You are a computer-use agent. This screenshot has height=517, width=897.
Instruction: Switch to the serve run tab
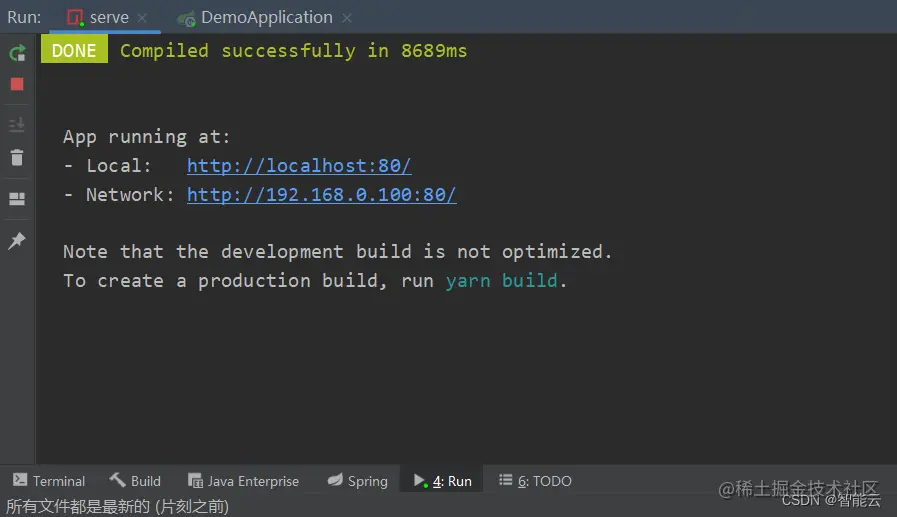pyautogui.click(x=105, y=17)
